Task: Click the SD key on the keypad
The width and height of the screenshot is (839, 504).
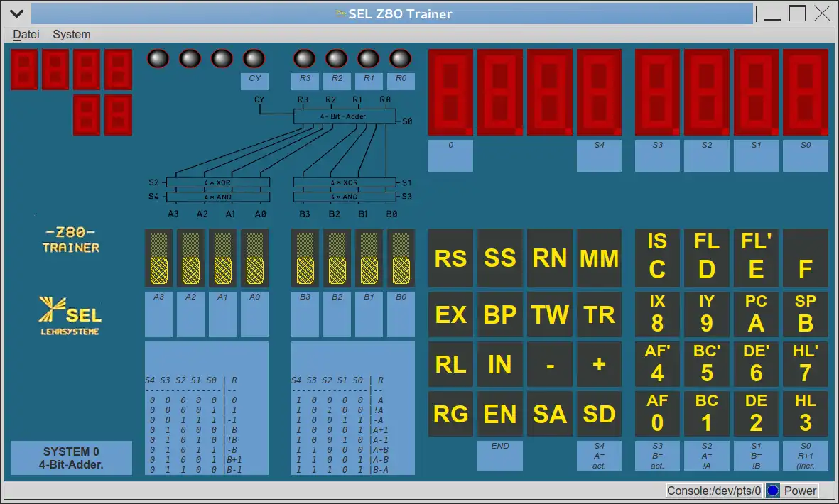Action: pyautogui.click(x=600, y=414)
